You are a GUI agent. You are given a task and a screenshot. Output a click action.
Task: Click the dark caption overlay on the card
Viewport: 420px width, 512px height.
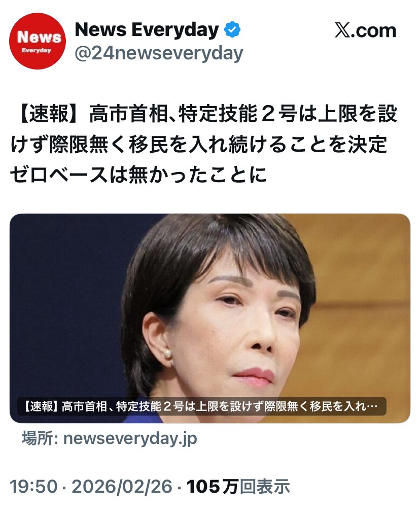[202, 406]
